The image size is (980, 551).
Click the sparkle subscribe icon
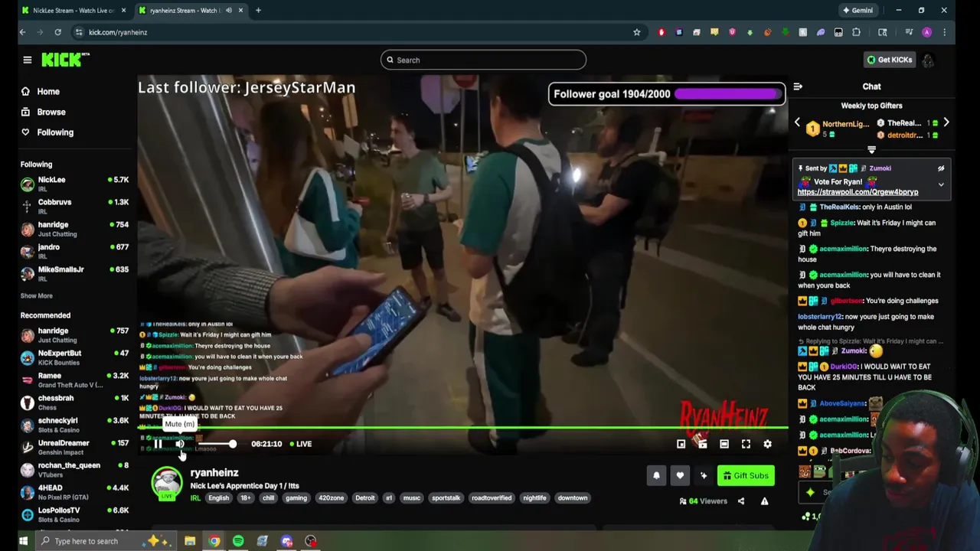click(704, 475)
